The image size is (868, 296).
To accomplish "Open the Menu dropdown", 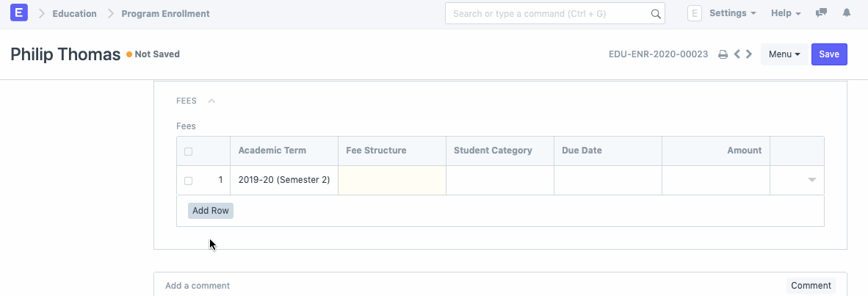I will pyautogui.click(x=784, y=54).
